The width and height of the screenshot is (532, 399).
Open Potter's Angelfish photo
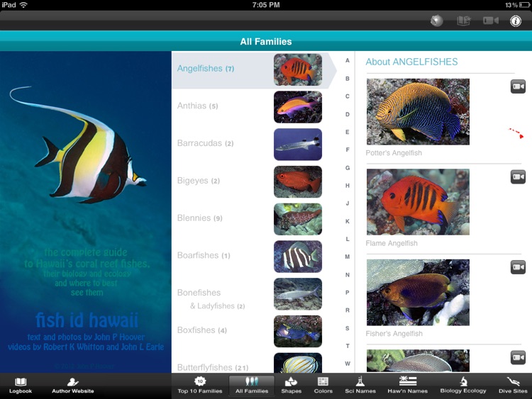click(x=418, y=112)
